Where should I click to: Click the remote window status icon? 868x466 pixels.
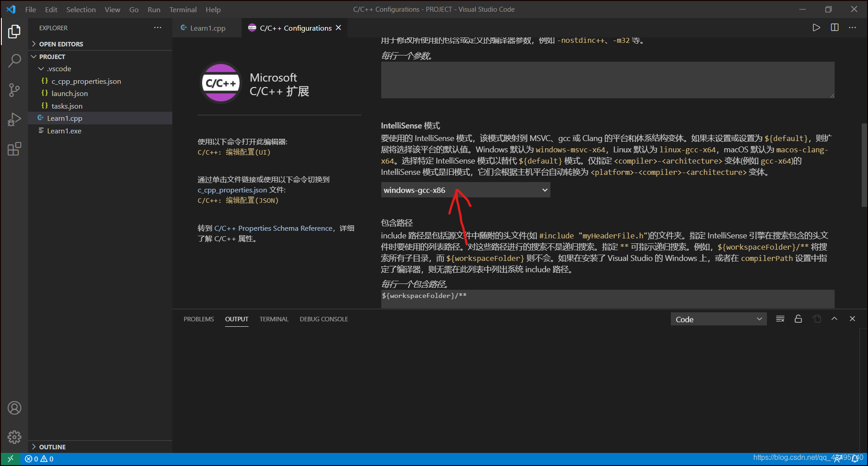coord(10,459)
